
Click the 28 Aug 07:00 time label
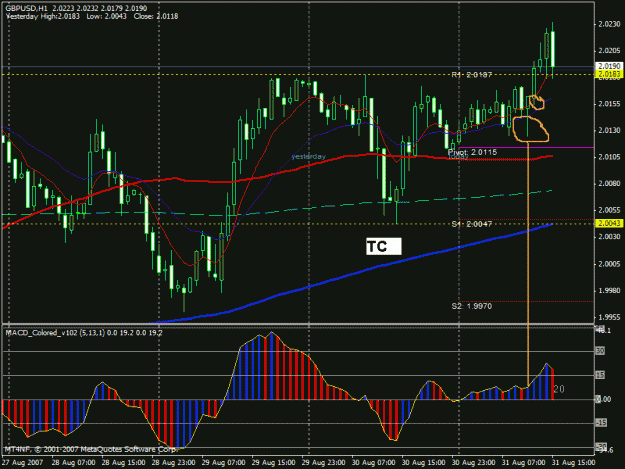tap(73, 463)
